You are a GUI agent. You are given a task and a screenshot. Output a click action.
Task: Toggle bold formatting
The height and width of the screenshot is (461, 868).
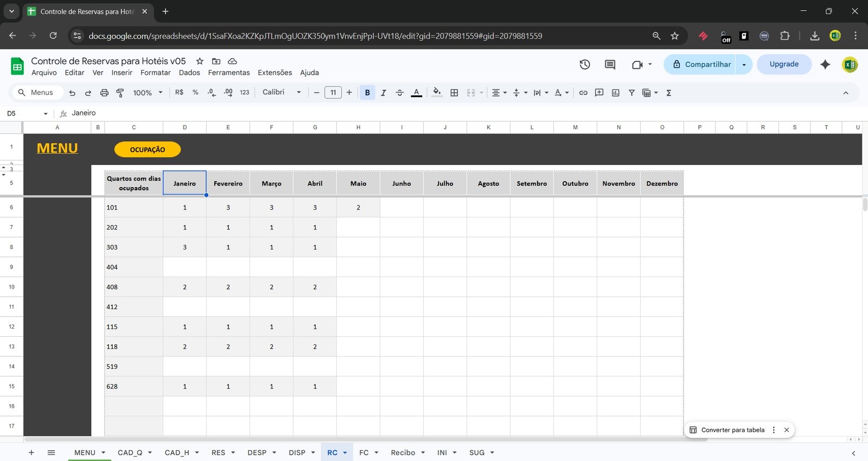coord(367,93)
